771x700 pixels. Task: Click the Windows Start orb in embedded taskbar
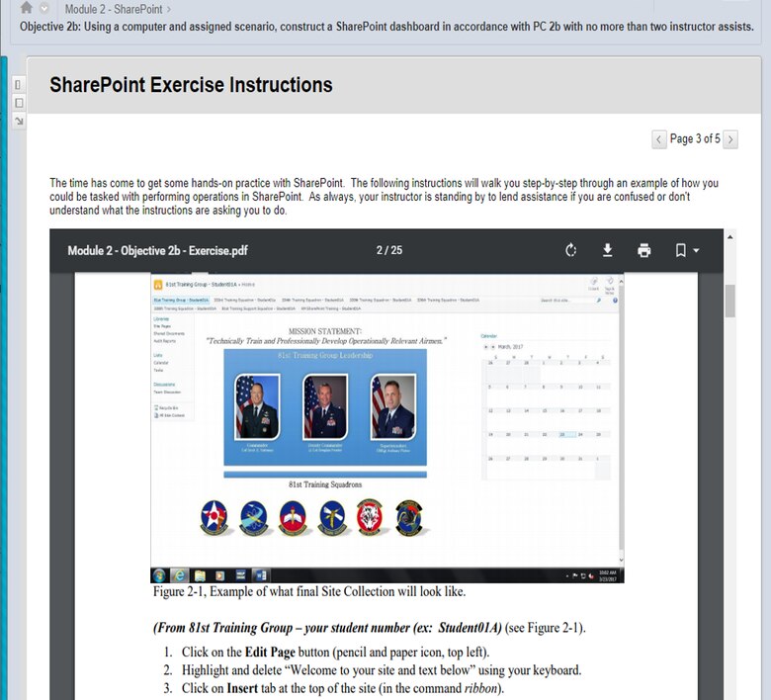tap(161, 574)
